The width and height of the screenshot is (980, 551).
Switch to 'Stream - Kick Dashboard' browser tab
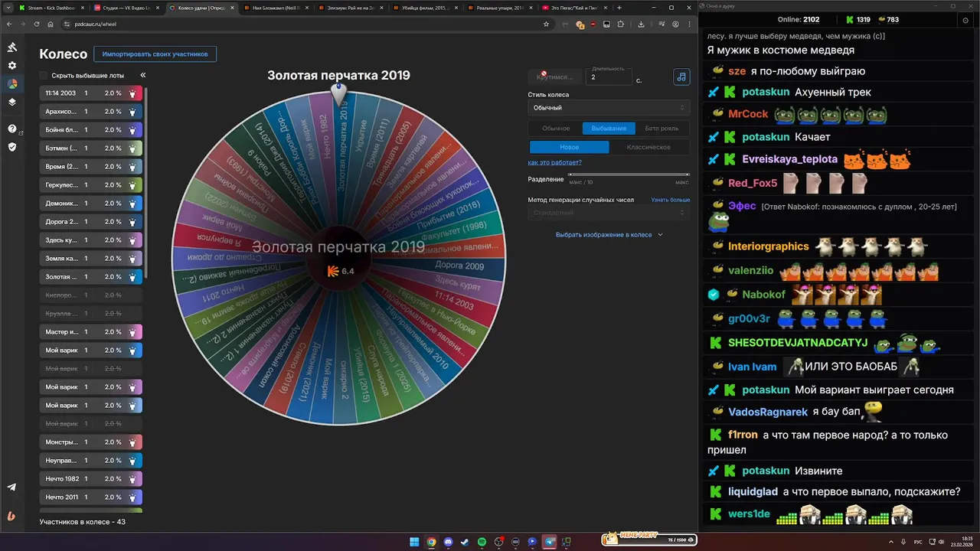coord(52,8)
